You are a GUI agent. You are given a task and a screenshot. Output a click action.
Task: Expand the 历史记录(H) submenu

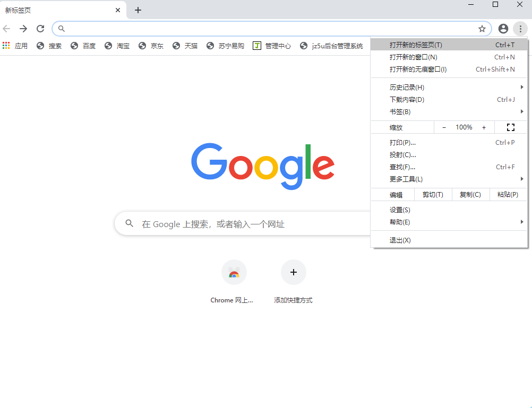tap(449, 88)
